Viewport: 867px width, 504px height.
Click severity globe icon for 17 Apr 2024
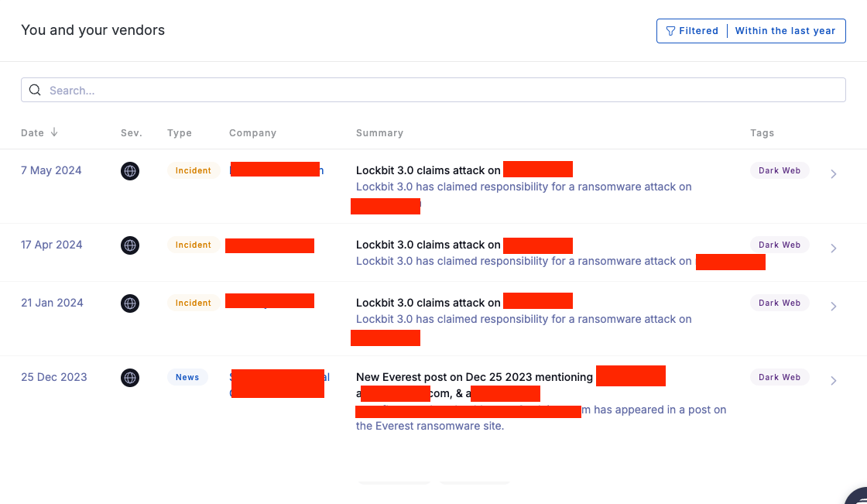coord(130,245)
